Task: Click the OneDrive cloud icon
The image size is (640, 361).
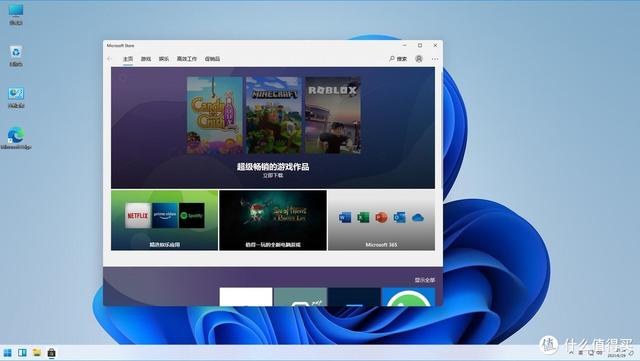Action: click(x=418, y=218)
